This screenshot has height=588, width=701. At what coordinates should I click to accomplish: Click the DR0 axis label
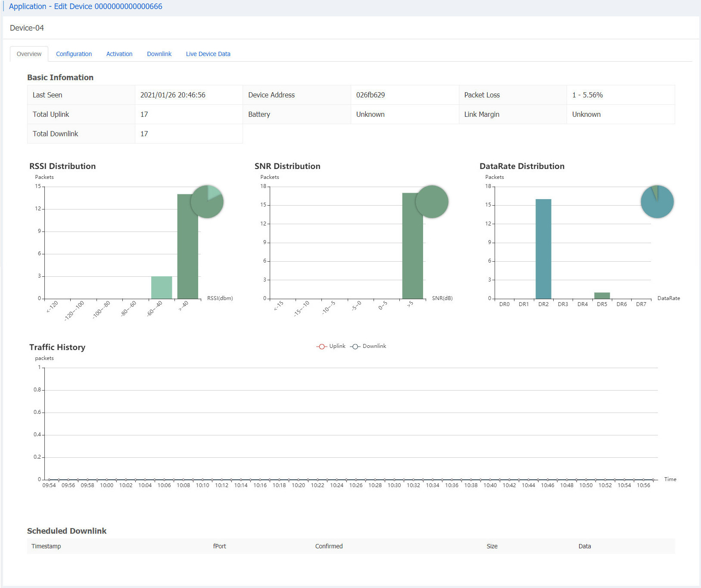[504, 304]
